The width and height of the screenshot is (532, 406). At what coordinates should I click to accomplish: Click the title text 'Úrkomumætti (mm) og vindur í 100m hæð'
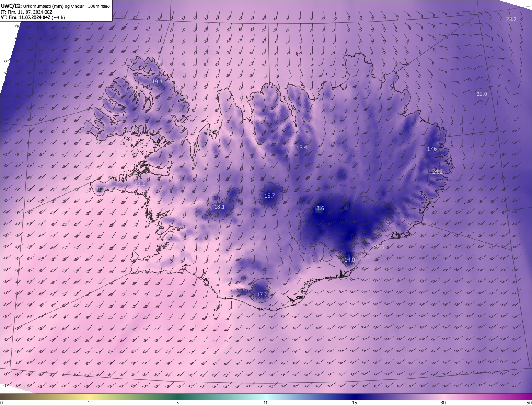66,6
